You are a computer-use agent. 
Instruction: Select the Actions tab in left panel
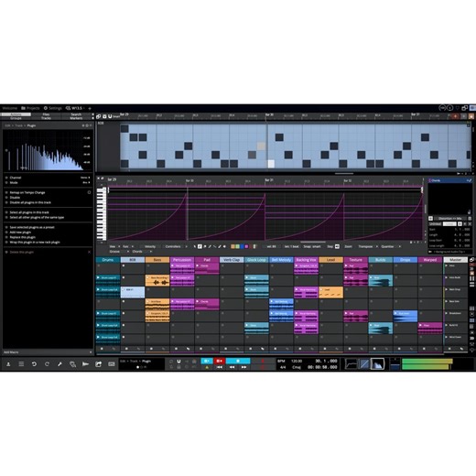pyautogui.click(x=16, y=114)
